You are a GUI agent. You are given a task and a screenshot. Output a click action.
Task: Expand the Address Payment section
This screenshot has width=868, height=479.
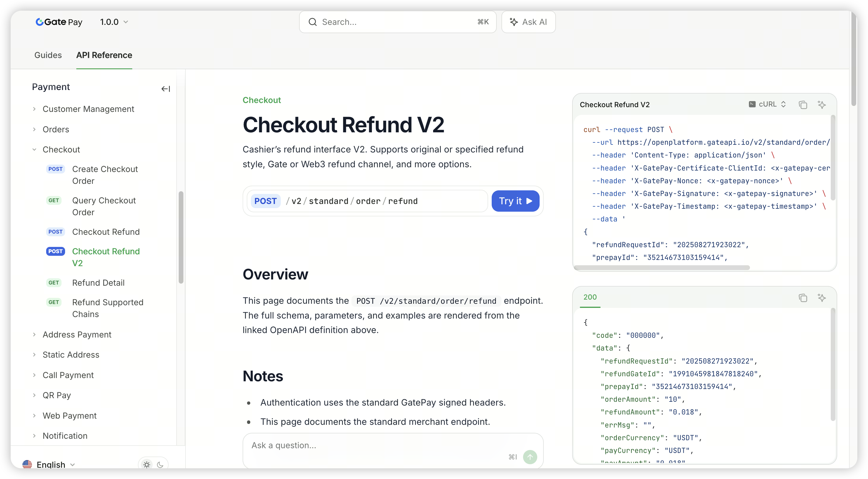(x=77, y=335)
